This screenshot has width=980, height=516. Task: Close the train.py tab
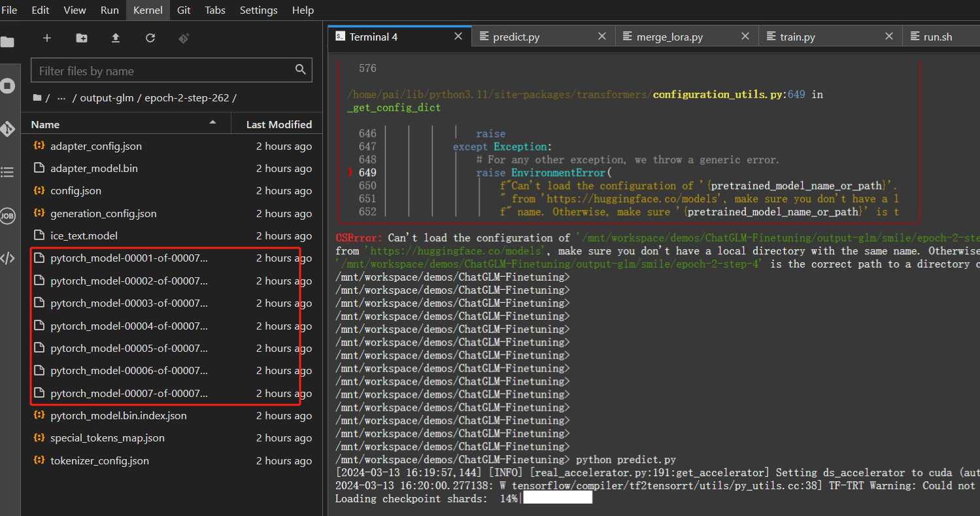[889, 37]
